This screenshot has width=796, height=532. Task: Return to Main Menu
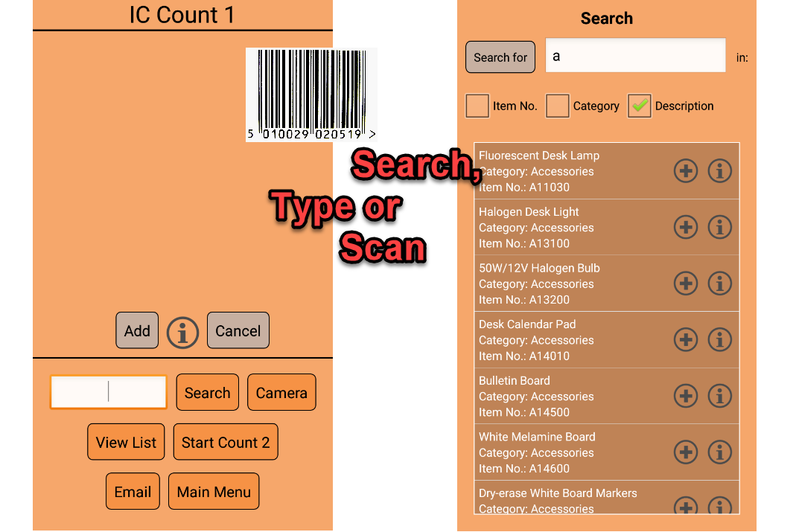coord(214,492)
